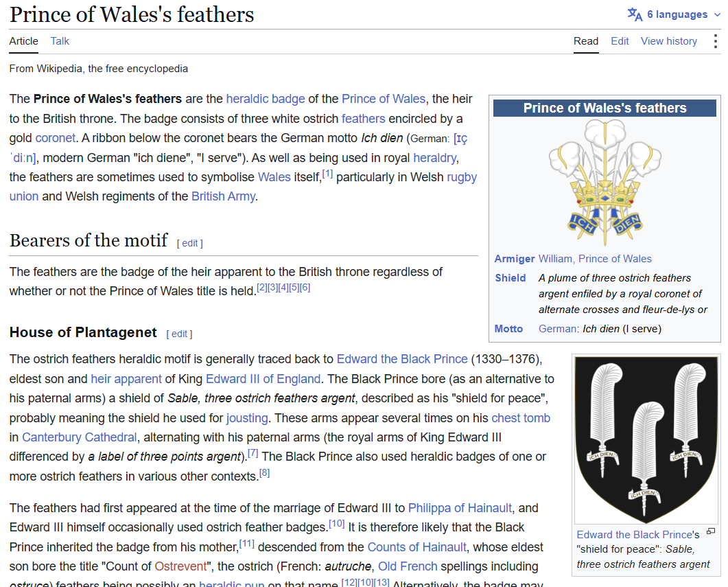This screenshot has width=728, height=587.
Task: Open the black shield for peace image
Action: pos(646,439)
